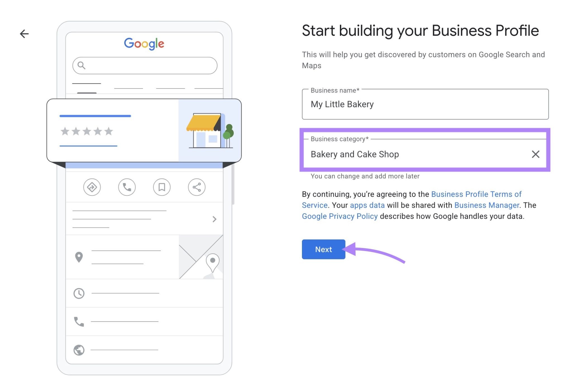Open the Business Manager link

click(487, 205)
